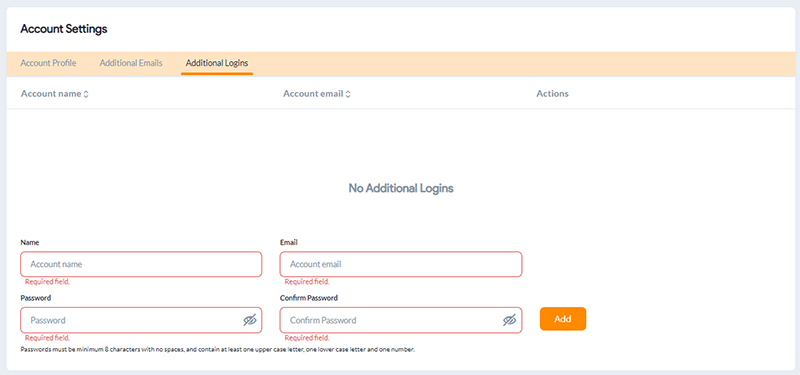Select the Additional Logins tab
The width and height of the screenshot is (800, 375).
(217, 63)
